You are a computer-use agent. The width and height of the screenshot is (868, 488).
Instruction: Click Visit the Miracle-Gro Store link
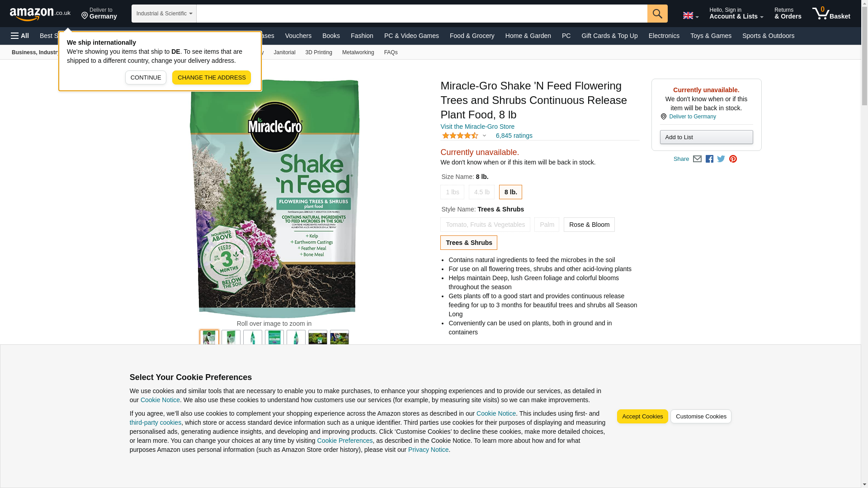point(477,127)
